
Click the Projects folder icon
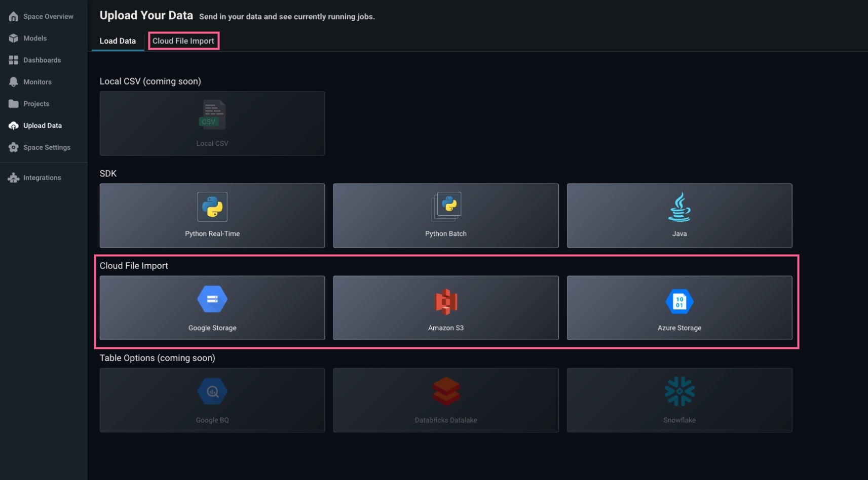(14, 104)
